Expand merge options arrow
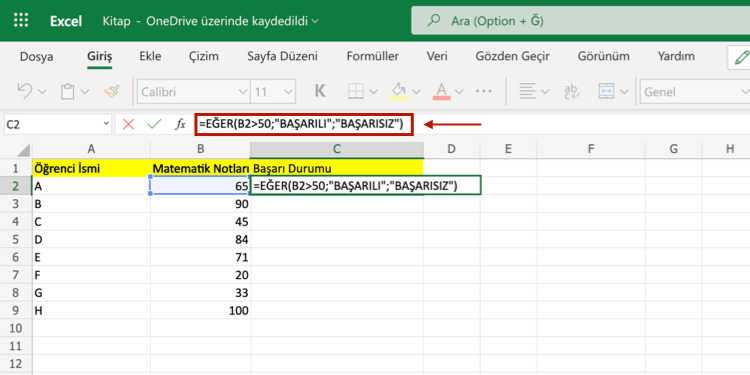 [x=624, y=91]
